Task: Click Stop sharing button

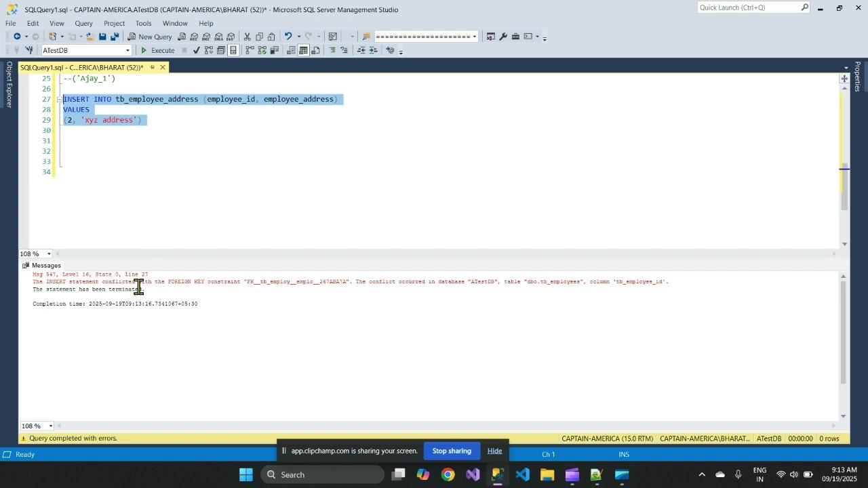Action: [x=452, y=451]
